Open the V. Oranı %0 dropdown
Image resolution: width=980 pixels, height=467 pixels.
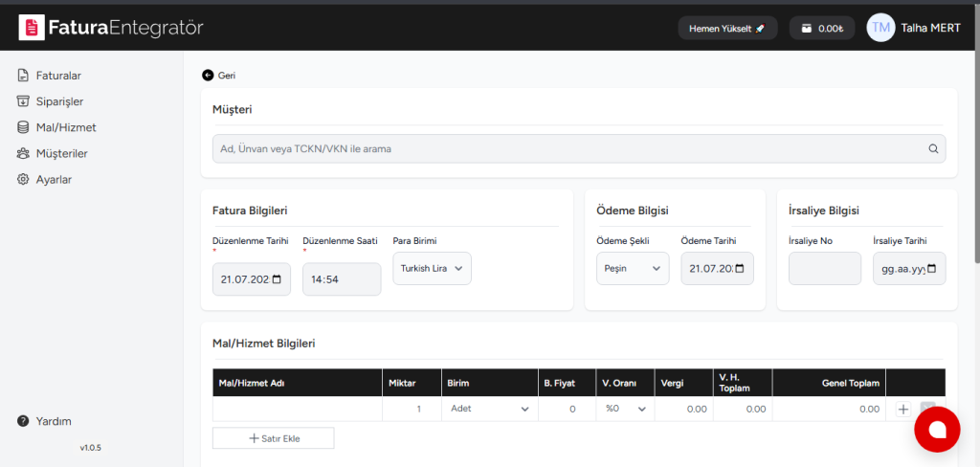[625, 410]
